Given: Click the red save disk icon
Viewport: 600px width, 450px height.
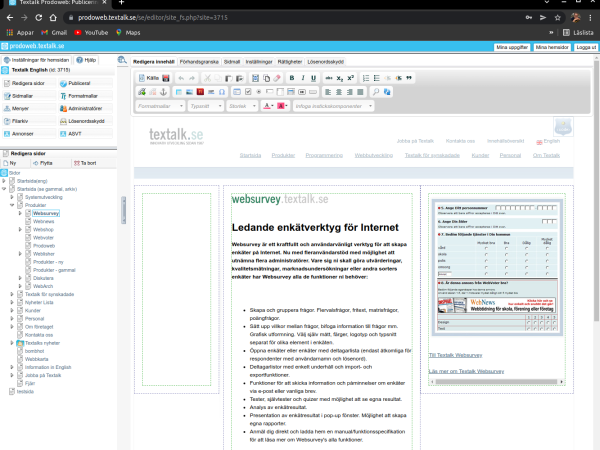Looking at the screenshot, I should click(x=166, y=78).
